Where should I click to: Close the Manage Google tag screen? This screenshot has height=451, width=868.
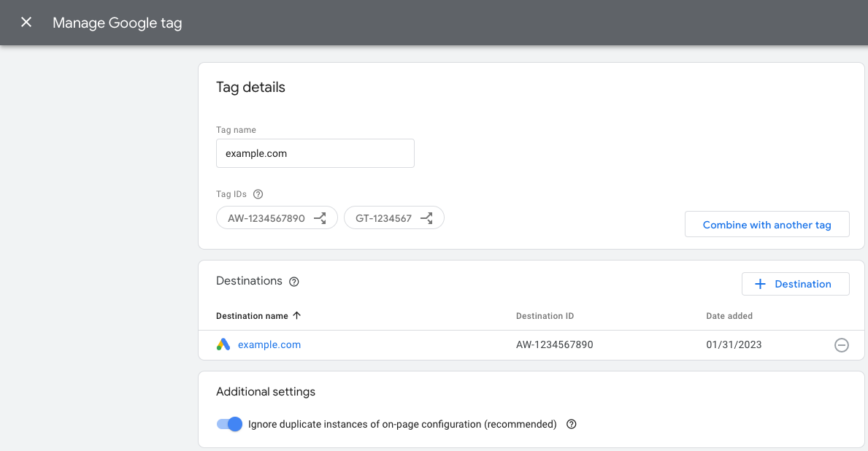[26, 22]
